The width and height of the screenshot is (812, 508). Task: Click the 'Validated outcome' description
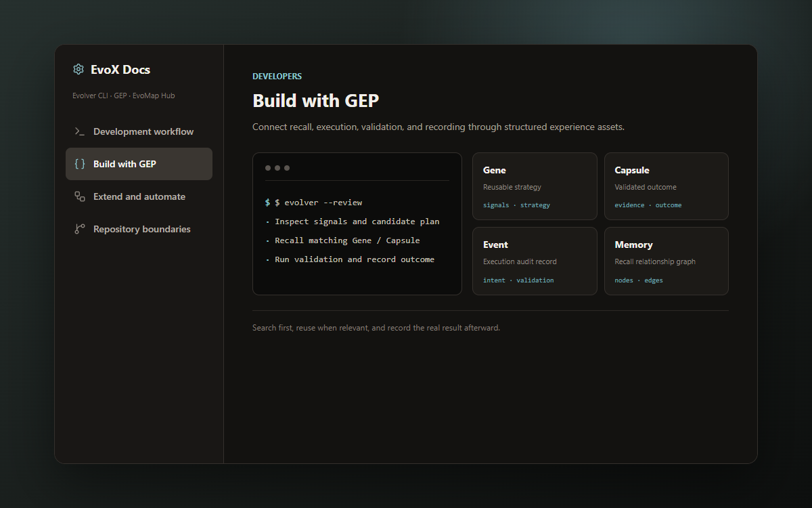point(646,187)
